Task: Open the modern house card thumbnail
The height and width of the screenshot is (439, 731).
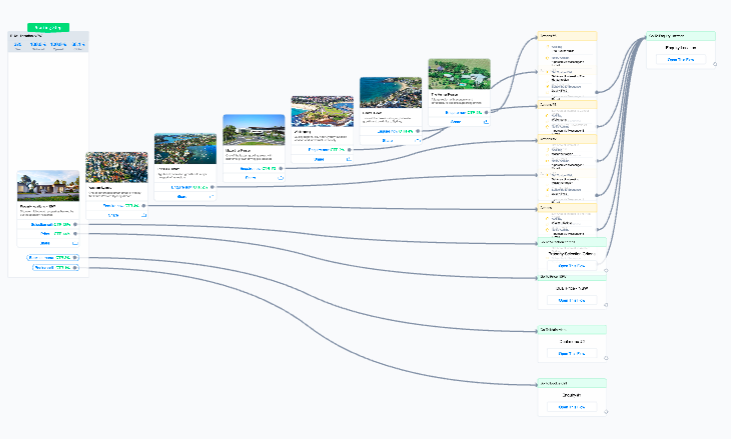Action: (x=48, y=185)
